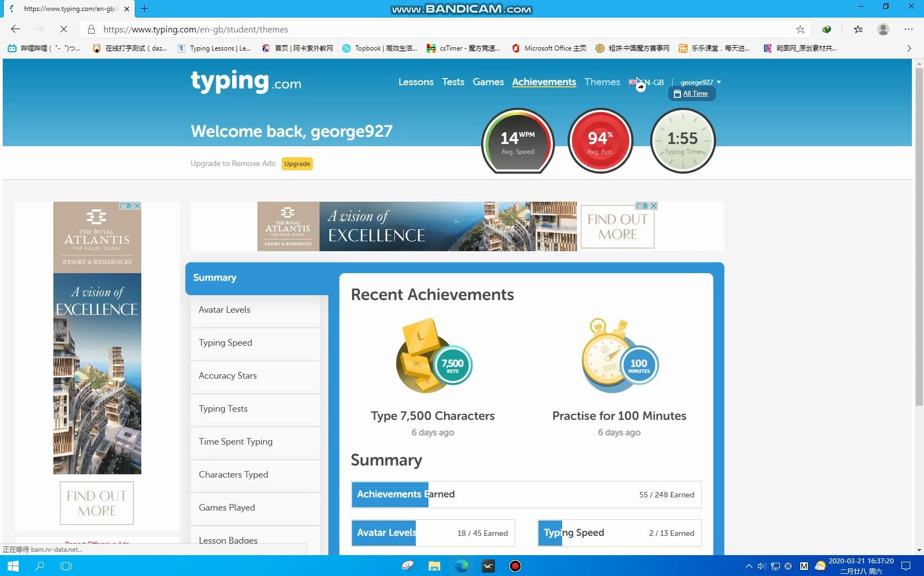Open File Explorer from the taskbar
This screenshot has height=576, width=924.
(435, 566)
